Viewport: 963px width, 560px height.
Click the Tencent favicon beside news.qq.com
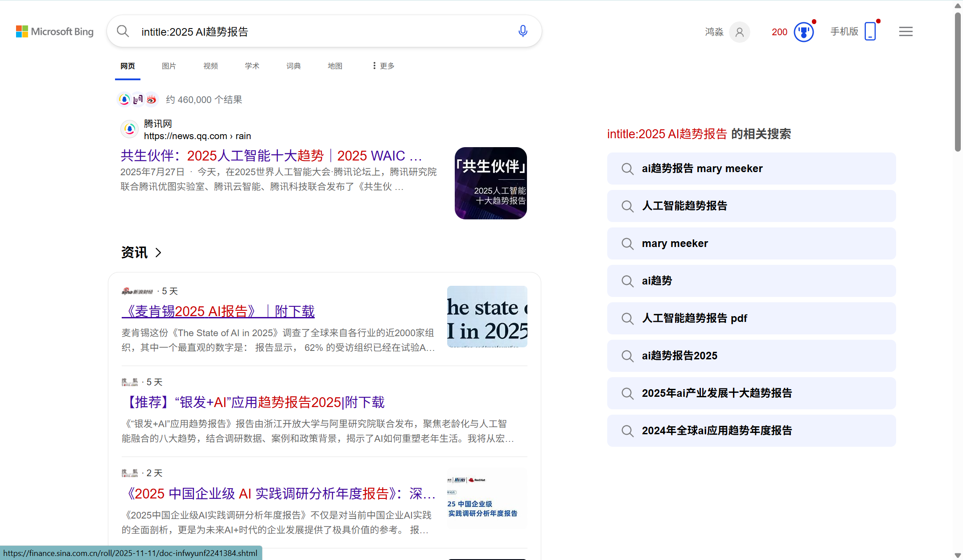click(130, 129)
